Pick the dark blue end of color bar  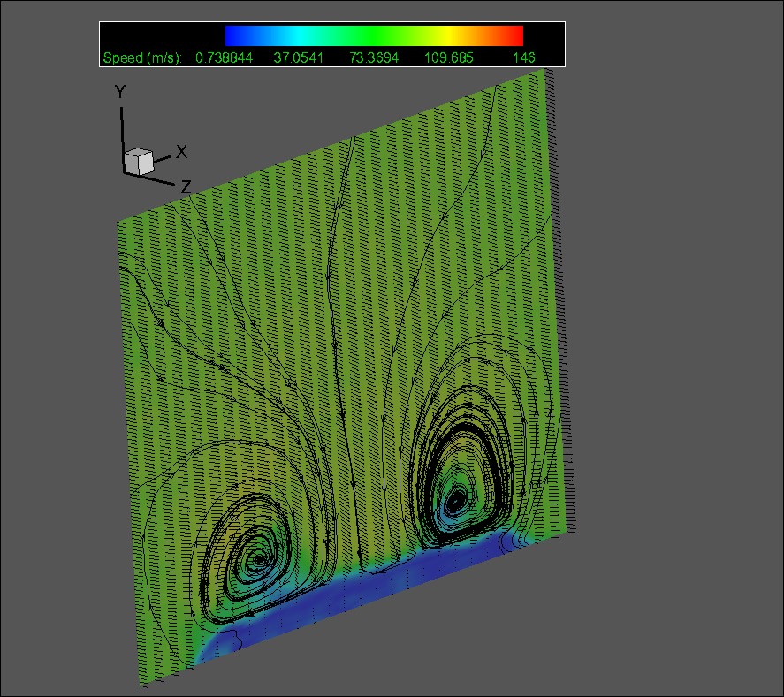tap(233, 35)
